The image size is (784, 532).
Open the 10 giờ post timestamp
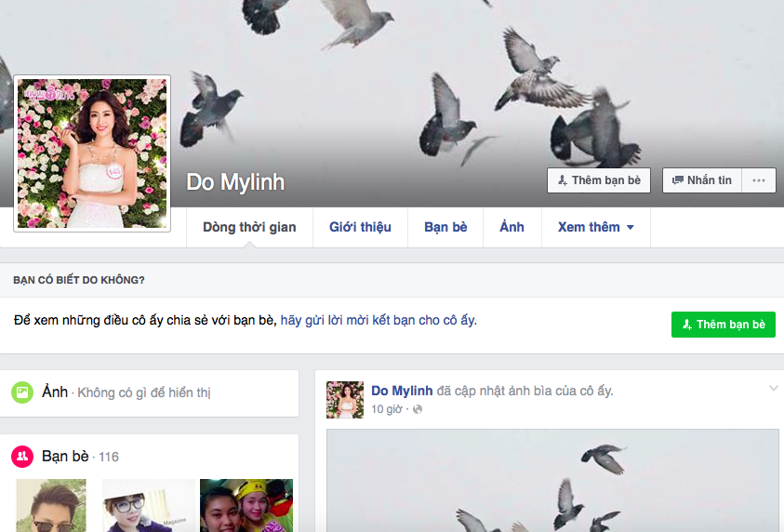pos(387,409)
